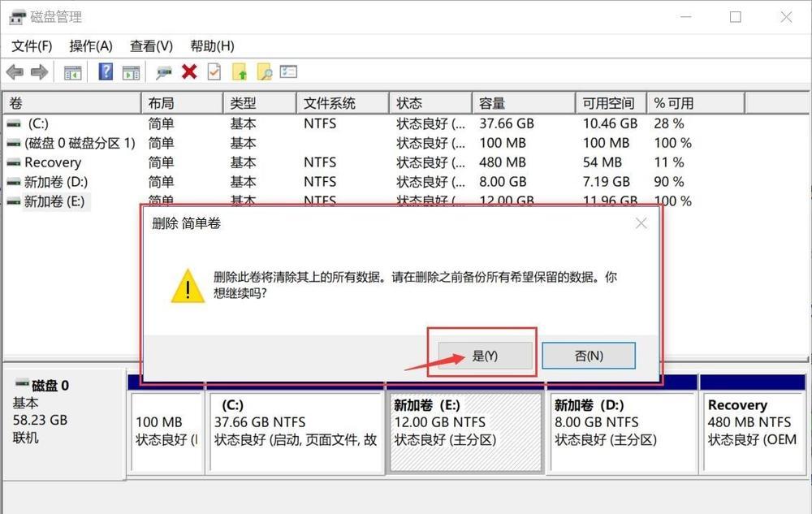Click the Back arrow toolbar icon

(x=15, y=72)
